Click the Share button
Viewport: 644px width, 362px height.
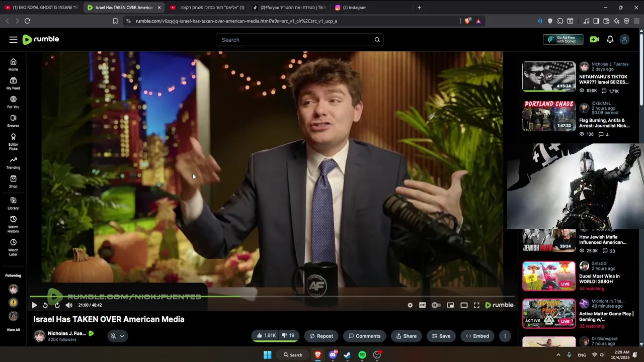click(x=406, y=336)
